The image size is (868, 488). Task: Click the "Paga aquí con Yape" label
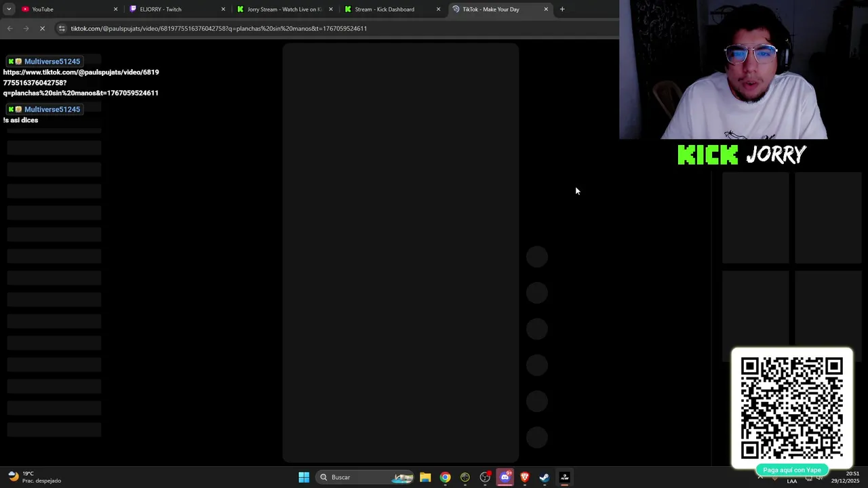pyautogui.click(x=792, y=470)
